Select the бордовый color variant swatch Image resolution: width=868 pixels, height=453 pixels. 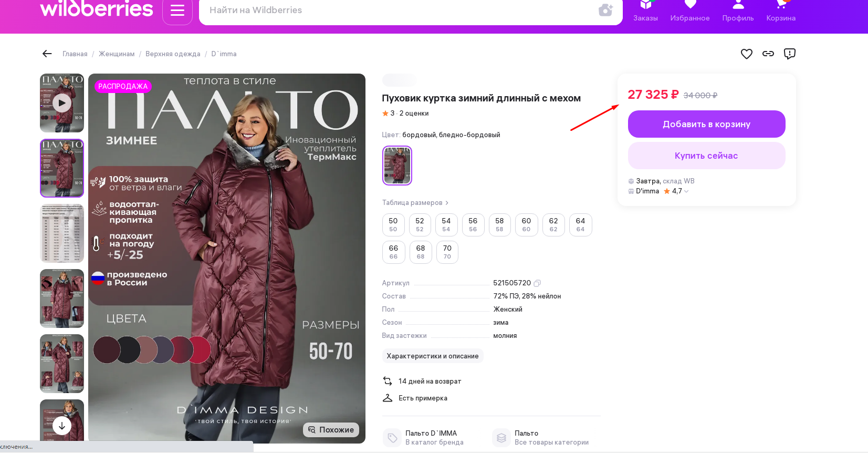click(x=397, y=166)
